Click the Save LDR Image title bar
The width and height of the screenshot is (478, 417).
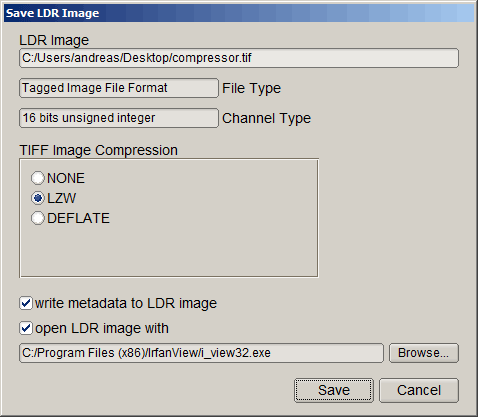(x=239, y=13)
